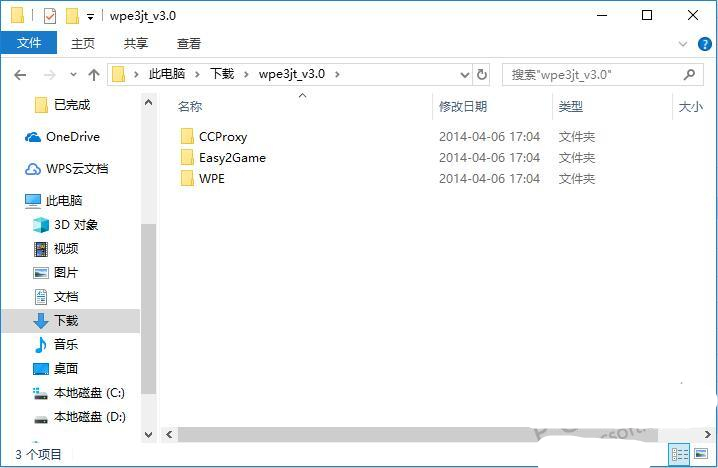This screenshot has width=718, height=468.
Task: Click the back navigation arrow
Action: pyautogui.click(x=20, y=75)
